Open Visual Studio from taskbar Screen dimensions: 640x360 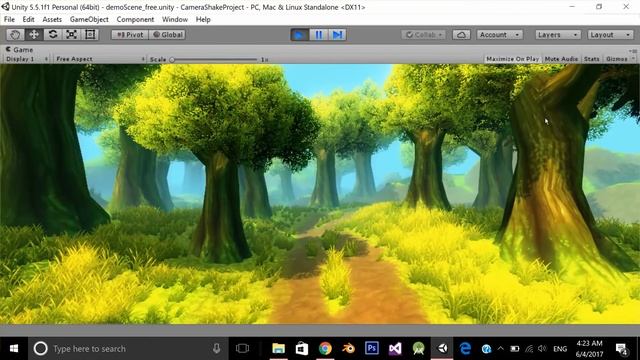pos(395,349)
